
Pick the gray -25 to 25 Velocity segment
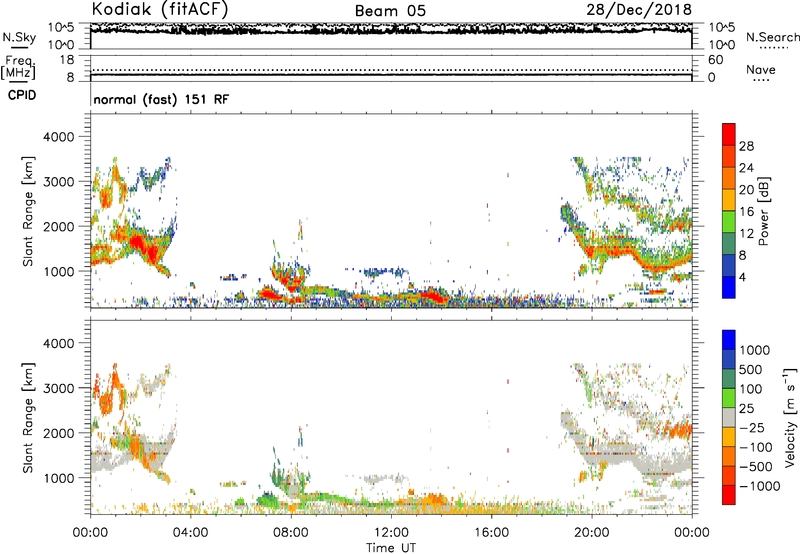tap(729, 417)
